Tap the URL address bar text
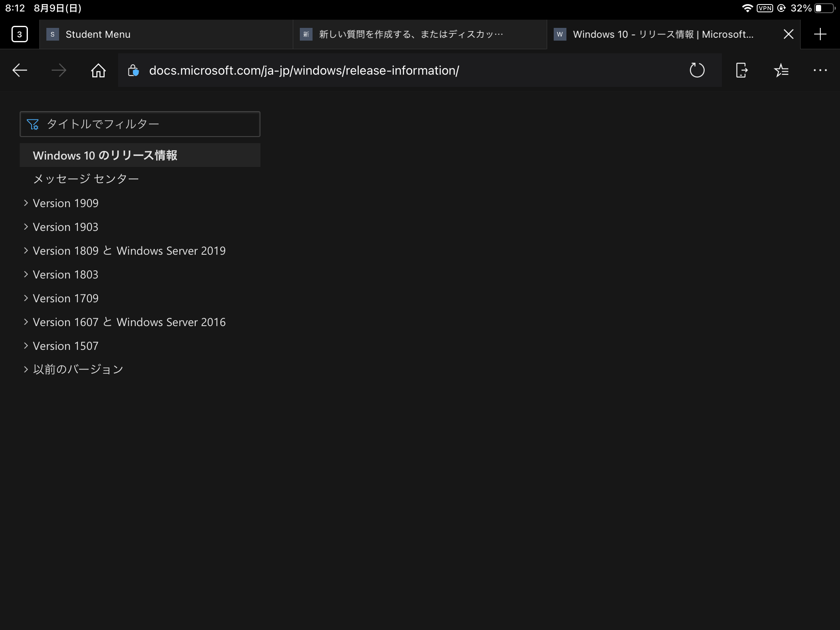Viewport: 840px width, 630px height. [304, 71]
